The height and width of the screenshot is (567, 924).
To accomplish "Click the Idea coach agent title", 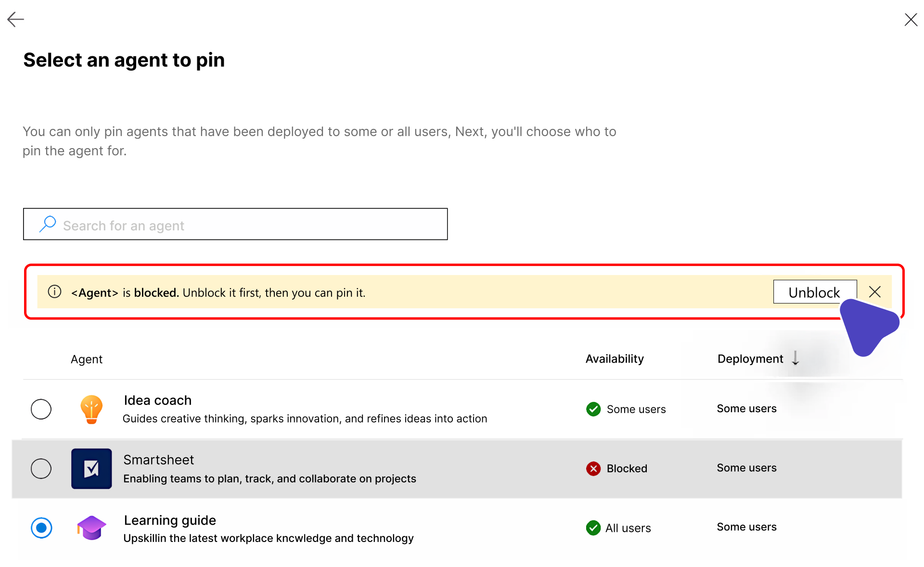I will 157,400.
